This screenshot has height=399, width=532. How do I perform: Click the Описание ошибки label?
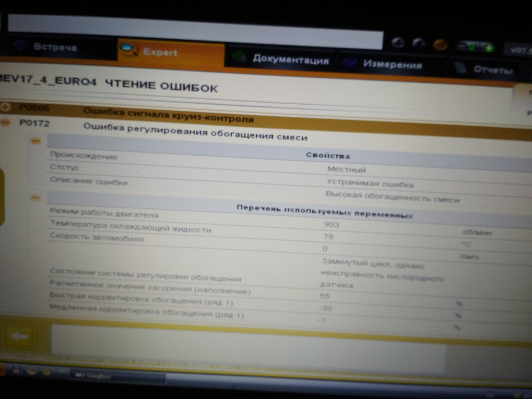[89, 181]
